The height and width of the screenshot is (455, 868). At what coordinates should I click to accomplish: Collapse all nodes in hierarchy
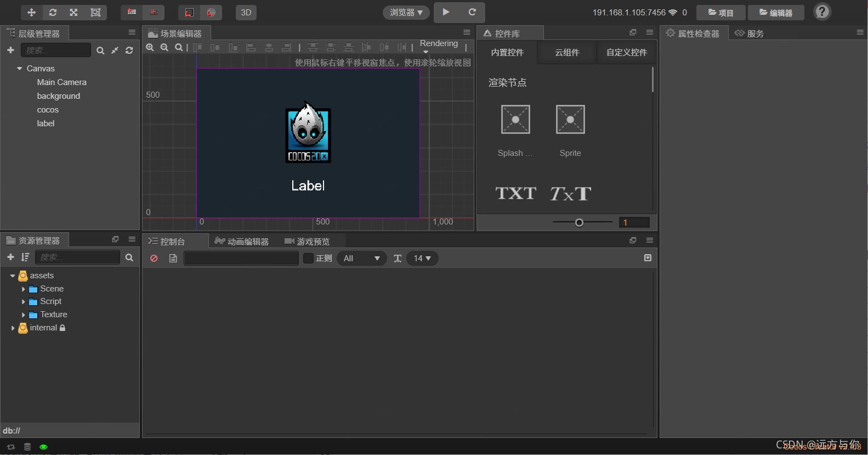tap(115, 50)
